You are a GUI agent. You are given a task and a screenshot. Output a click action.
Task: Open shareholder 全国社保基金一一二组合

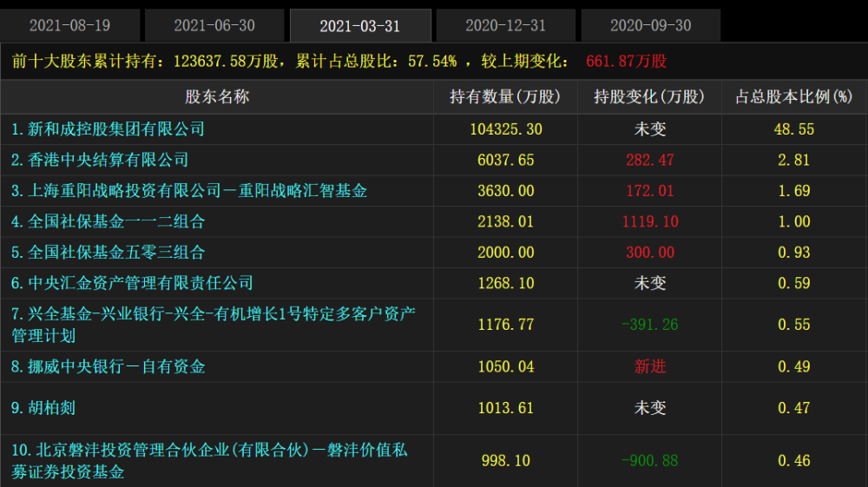(108, 222)
